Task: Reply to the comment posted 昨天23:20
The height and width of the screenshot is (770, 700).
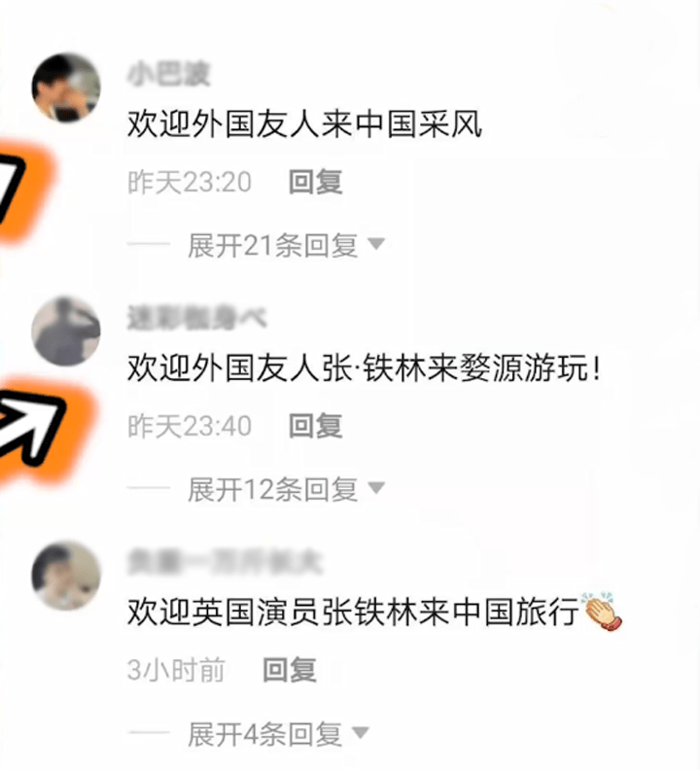Action: (x=315, y=182)
